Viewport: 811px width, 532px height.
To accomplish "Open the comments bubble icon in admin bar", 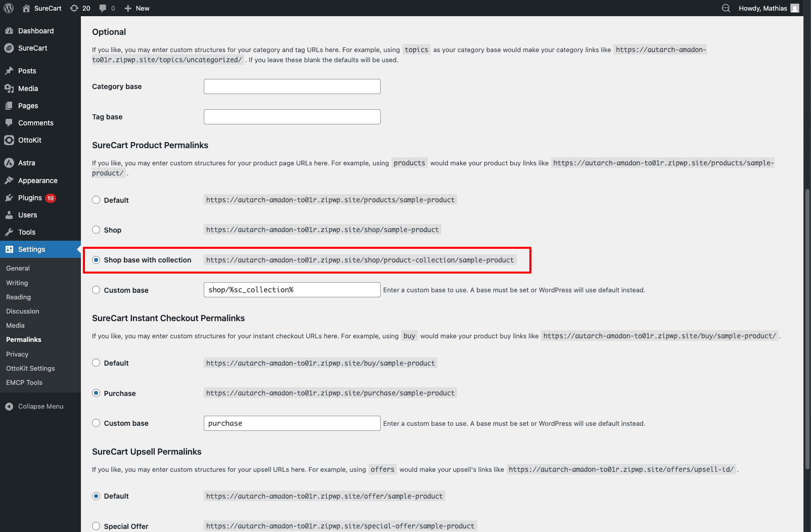I will (103, 8).
